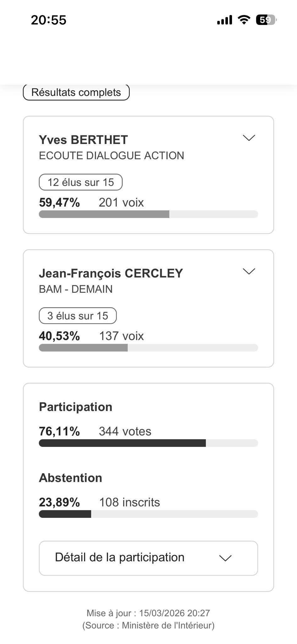This screenshot has width=297, height=644.
Task: Expand the Yves BERTHET candidate chevron
Action: 249,138
